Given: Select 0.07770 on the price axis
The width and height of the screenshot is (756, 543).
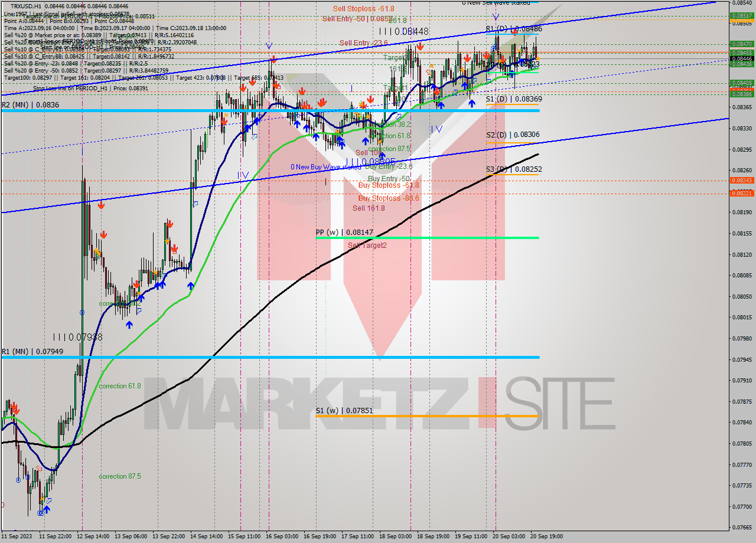Looking at the screenshot, I should [742, 465].
